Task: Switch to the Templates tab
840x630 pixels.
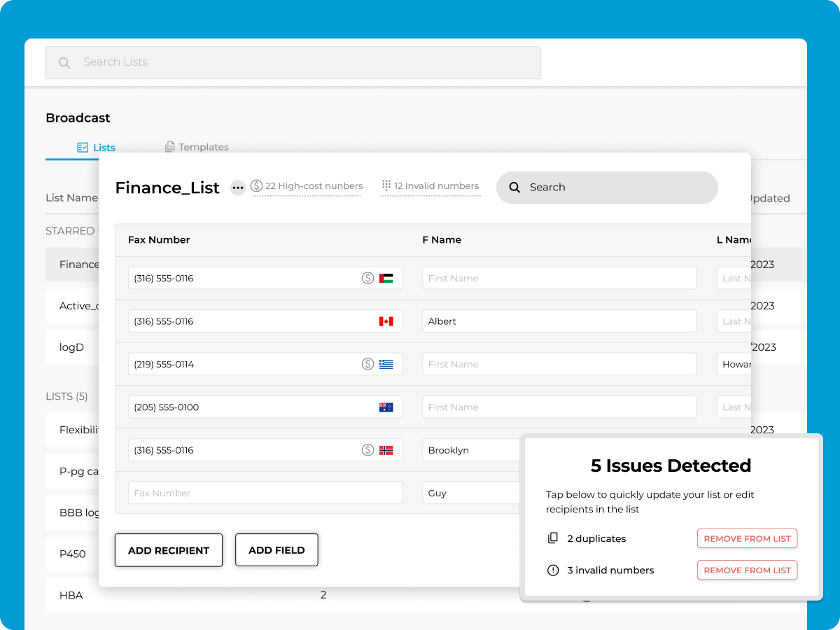Action: (197, 147)
